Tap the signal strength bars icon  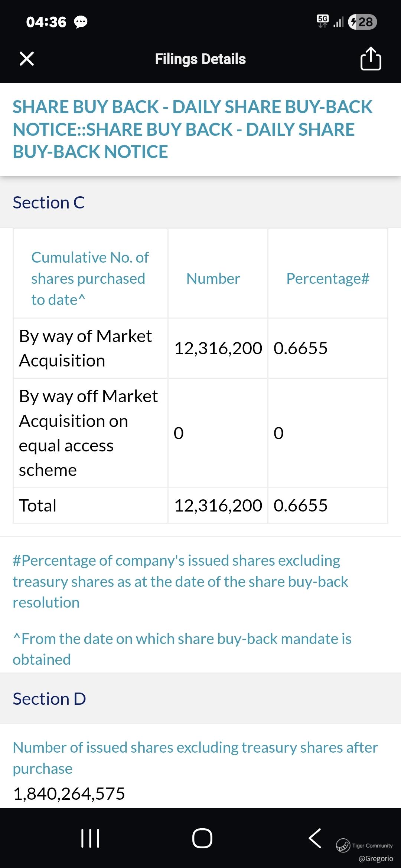tap(338, 22)
